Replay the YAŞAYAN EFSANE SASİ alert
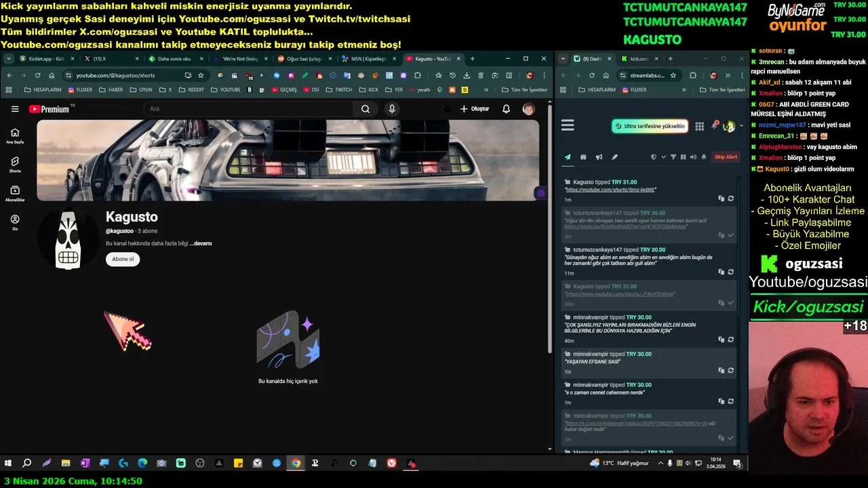 730,371
